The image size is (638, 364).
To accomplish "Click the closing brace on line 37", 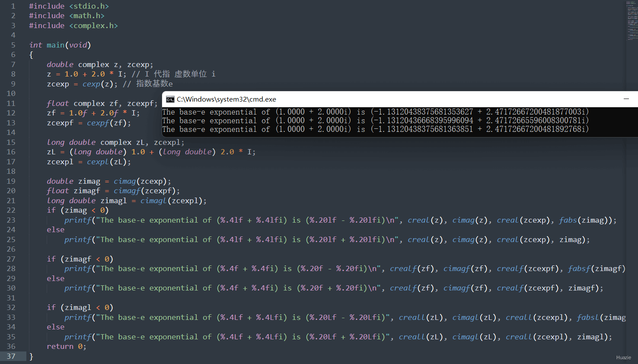I will coord(31,357).
